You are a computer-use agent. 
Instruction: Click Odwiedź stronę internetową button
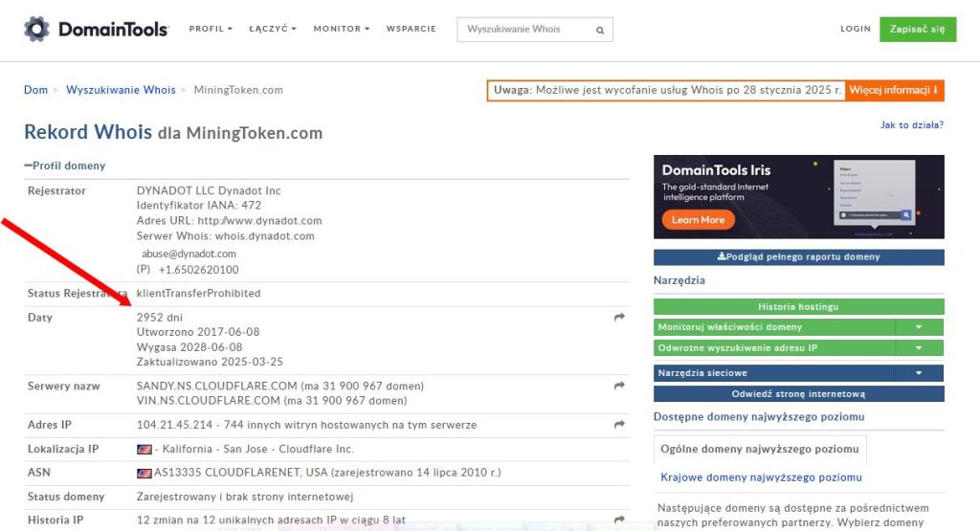799,394
